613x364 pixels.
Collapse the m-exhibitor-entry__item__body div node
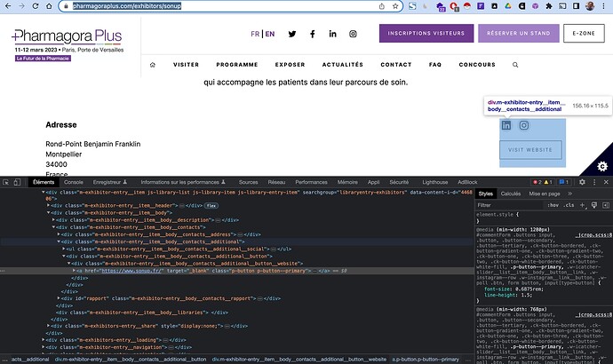click(49, 213)
